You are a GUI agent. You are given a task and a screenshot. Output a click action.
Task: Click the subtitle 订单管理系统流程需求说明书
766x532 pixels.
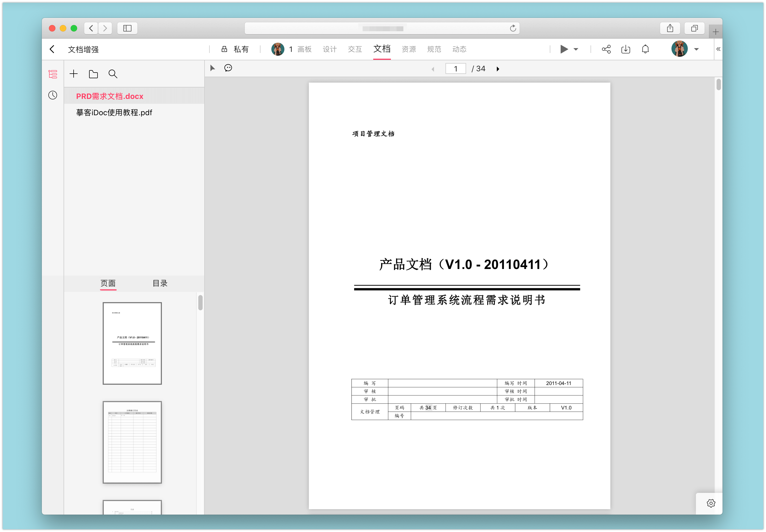tap(466, 300)
